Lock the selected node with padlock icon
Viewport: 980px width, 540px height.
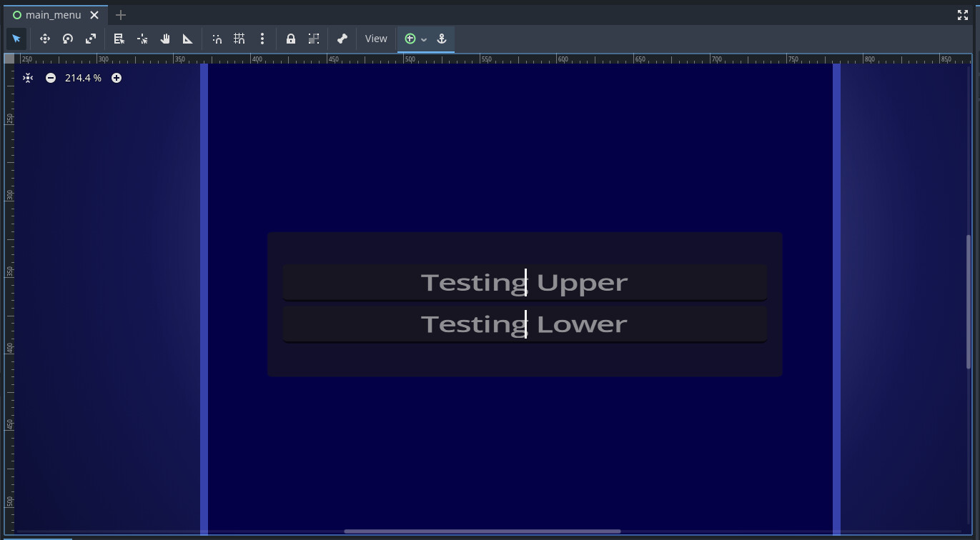coord(291,39)
